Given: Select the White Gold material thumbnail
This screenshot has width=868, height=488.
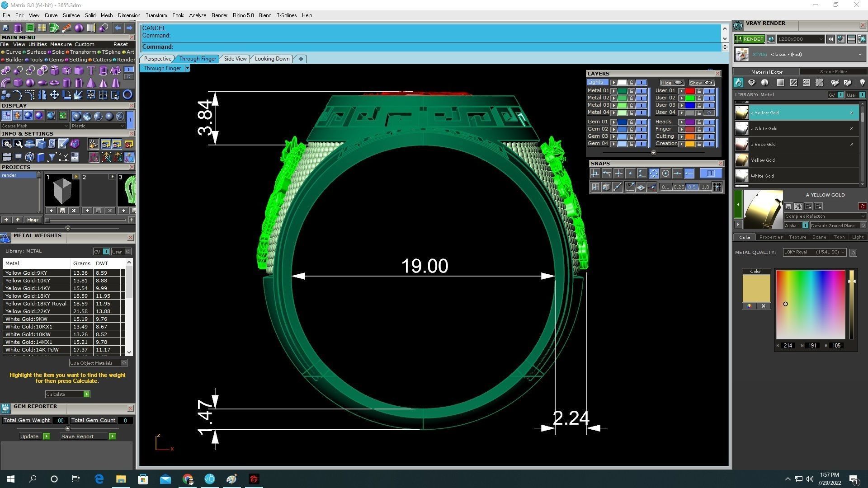Looking at the screenshot, I should tap(741, 176).
